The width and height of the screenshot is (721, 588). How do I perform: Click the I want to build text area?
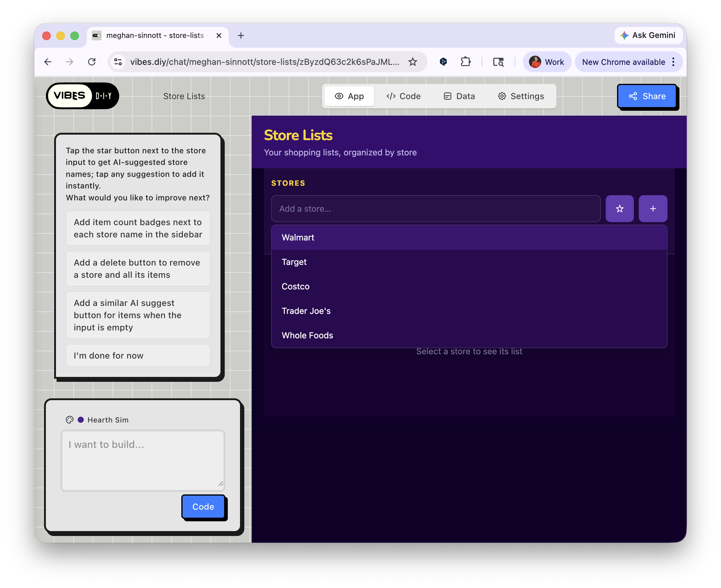point(142,460)
